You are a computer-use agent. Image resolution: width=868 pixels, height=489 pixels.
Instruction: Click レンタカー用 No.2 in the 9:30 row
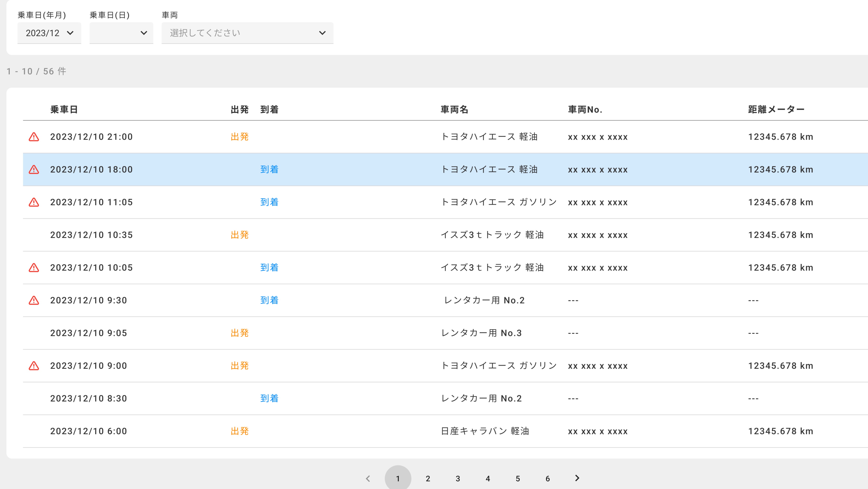[x=484, y=300]
